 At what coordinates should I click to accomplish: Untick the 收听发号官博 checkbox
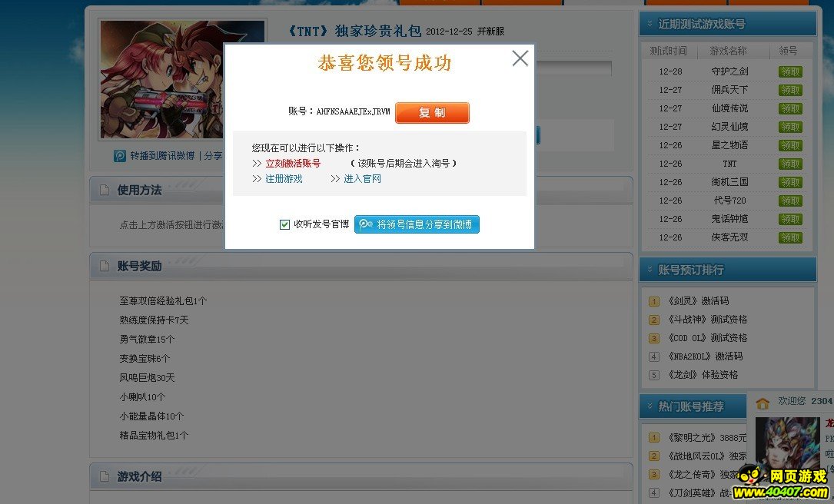point(284,224)
